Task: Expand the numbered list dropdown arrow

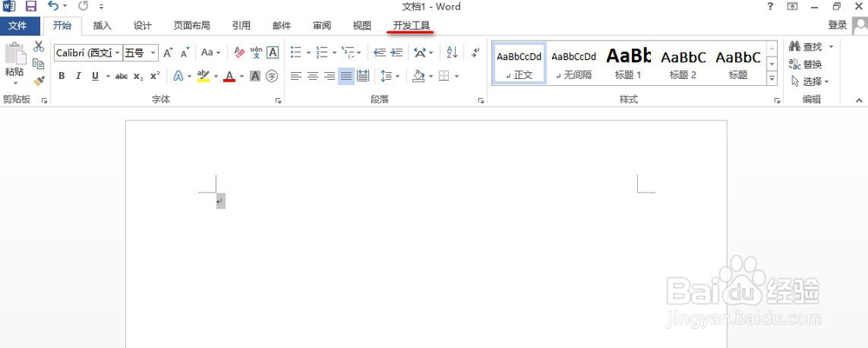Action: click(x=334, y=53)
